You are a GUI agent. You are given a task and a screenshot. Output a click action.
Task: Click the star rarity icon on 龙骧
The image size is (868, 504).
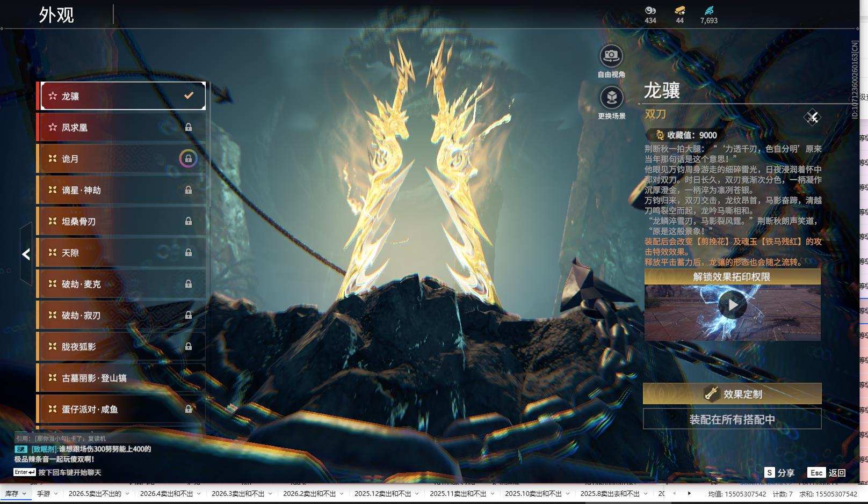click(53, 96)
